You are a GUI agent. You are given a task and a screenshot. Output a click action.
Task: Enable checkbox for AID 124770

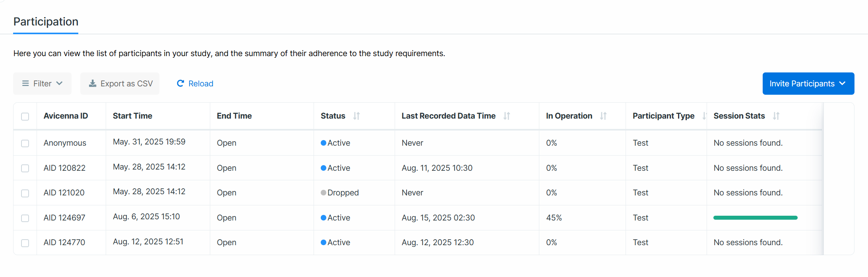pos(25,243)
